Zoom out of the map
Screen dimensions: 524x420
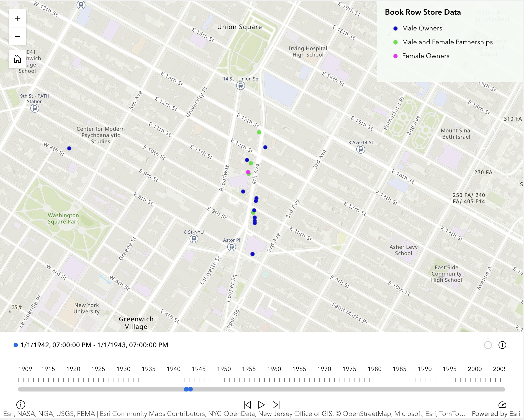pos(17,36)
